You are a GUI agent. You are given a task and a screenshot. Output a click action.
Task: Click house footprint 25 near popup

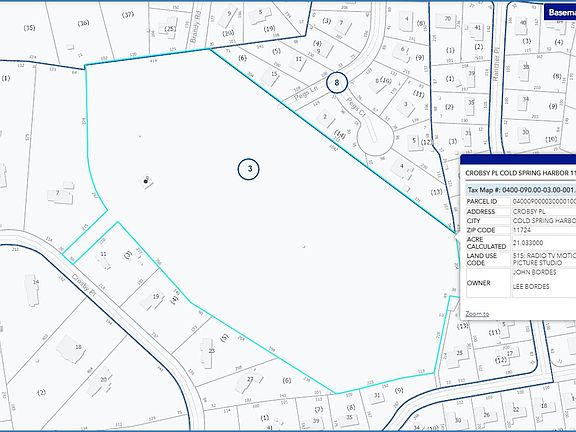tap(457, 354)
